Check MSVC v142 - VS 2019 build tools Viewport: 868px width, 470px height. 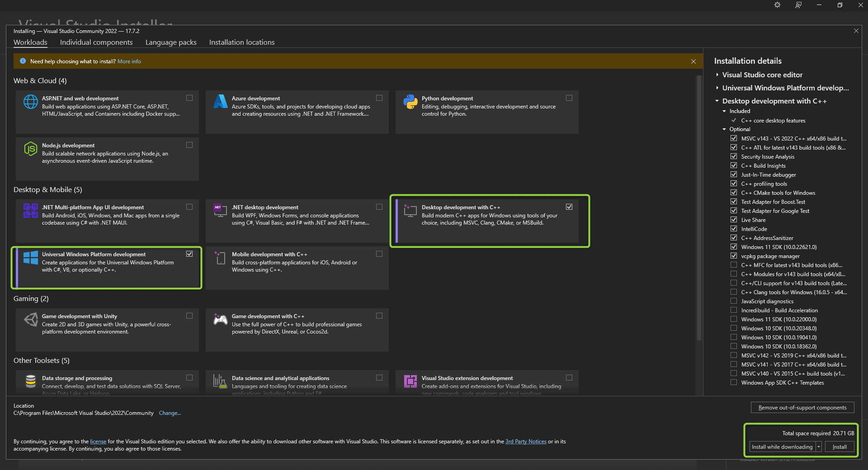coord(734,355)
